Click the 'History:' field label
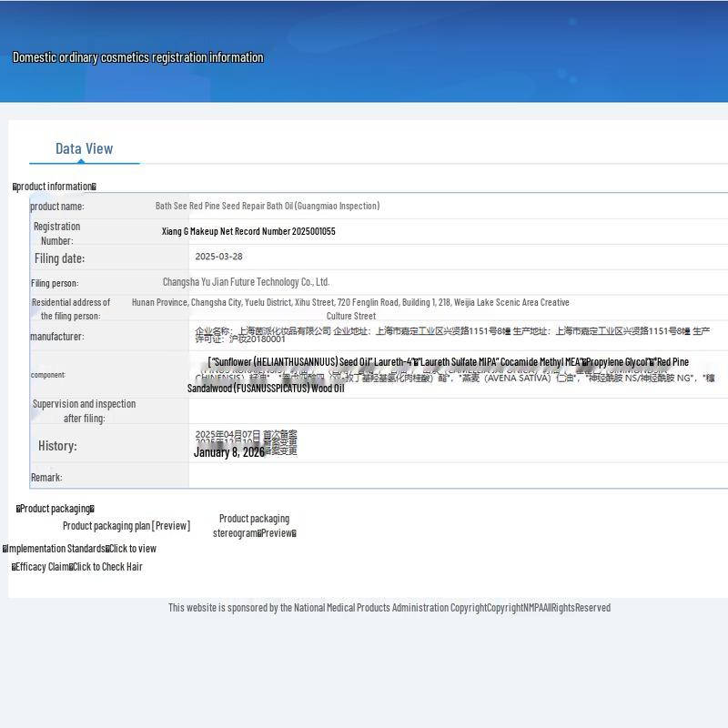Screen dimensions: 728x728 pyautogui.click(x=57, y=446)
